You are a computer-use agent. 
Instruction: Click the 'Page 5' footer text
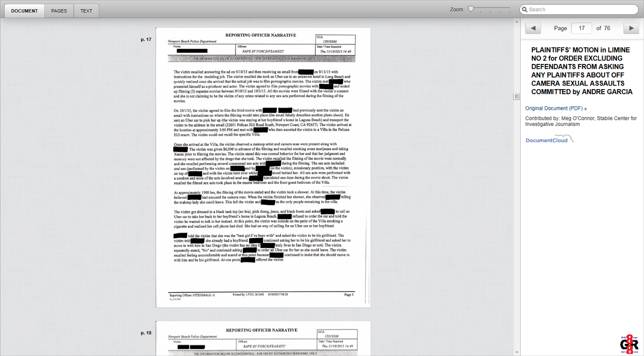click(x=349, y=294)
